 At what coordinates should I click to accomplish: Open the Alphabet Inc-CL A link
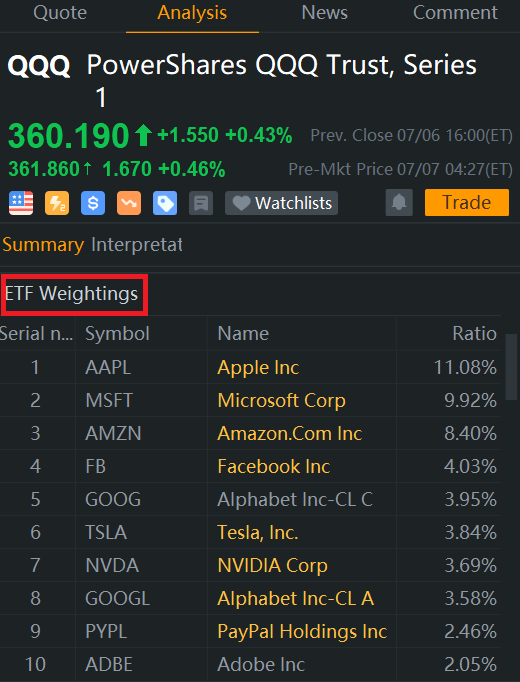296,599
